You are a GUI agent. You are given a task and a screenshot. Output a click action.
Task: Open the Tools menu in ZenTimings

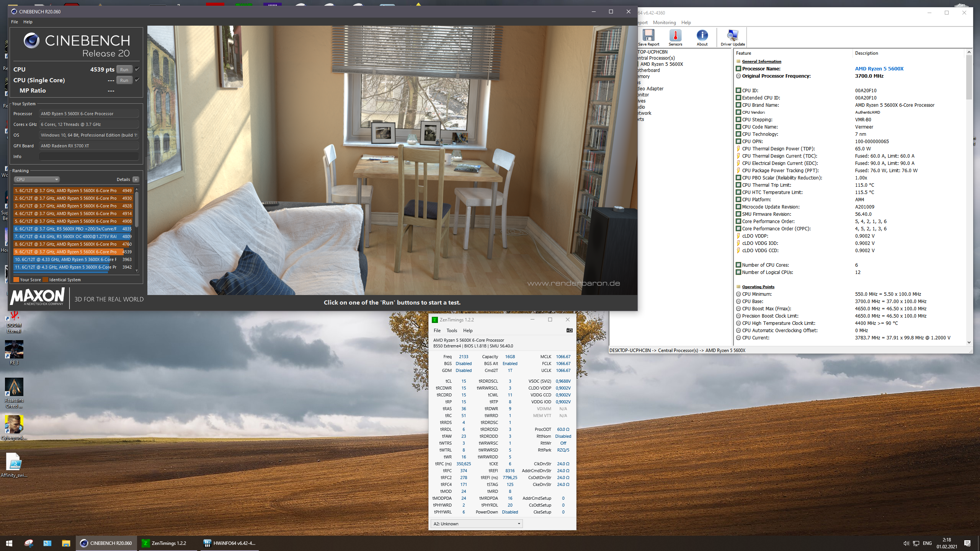(x=452, y=331)
